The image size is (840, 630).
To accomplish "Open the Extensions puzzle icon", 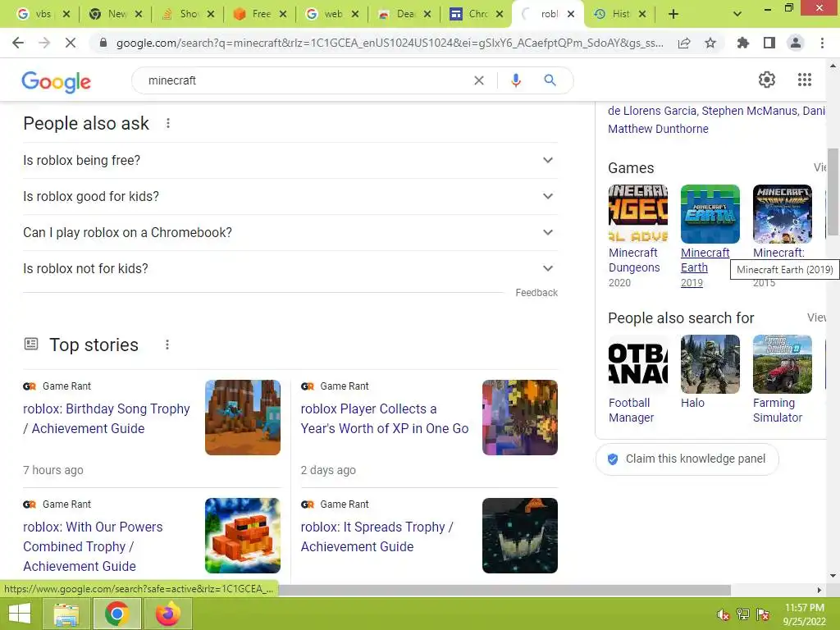I will [x=743, y=43].
